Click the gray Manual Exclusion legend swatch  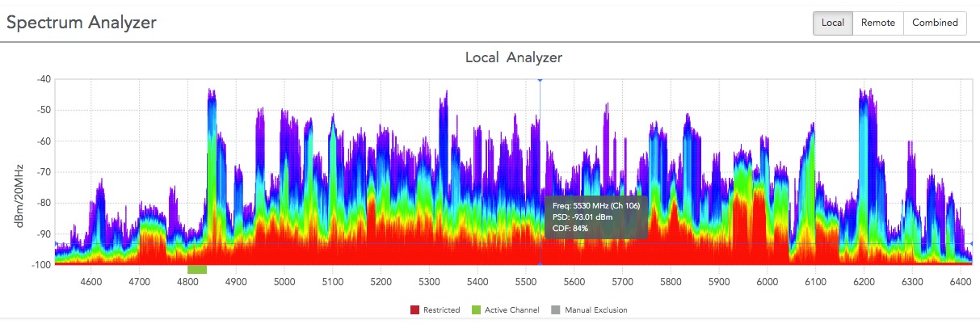coord(556,309)
